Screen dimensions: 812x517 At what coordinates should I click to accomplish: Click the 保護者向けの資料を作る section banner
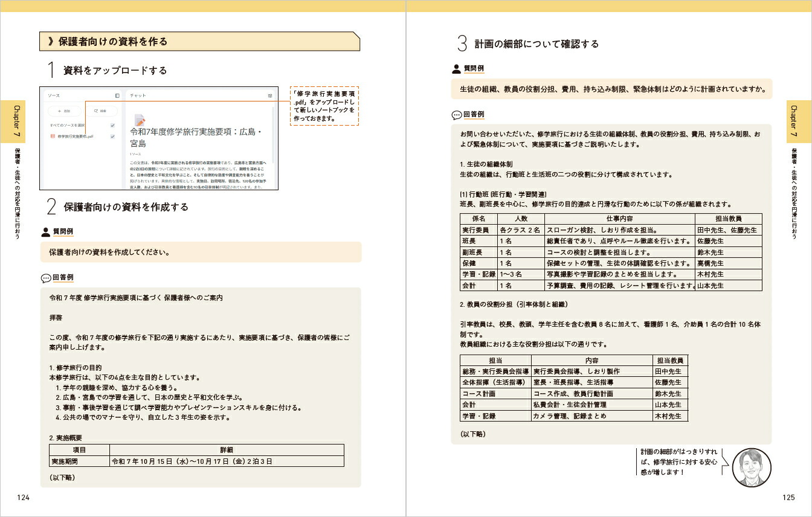pyautogui.click(x=199, y=42)
